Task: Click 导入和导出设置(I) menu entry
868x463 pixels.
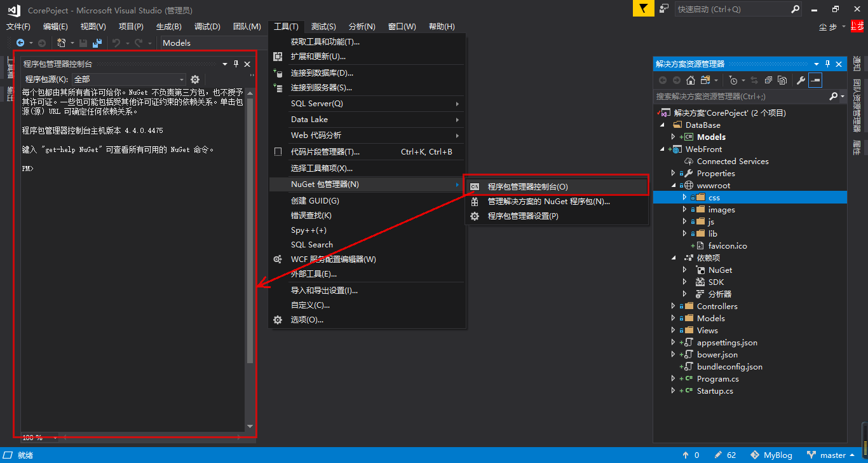Action: [367, 291]
